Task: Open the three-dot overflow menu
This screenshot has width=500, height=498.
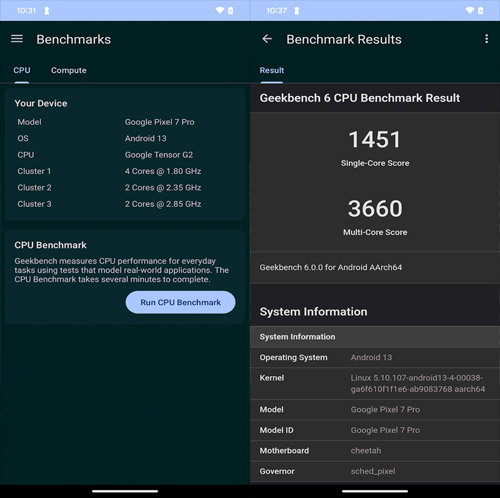Action: click(x=486, y=39)
